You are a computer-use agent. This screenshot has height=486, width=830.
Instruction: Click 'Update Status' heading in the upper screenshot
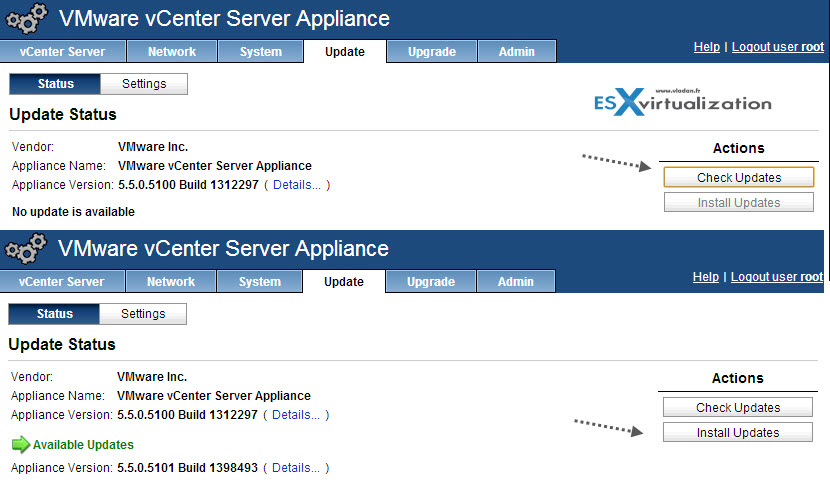[x=63, y=114]
